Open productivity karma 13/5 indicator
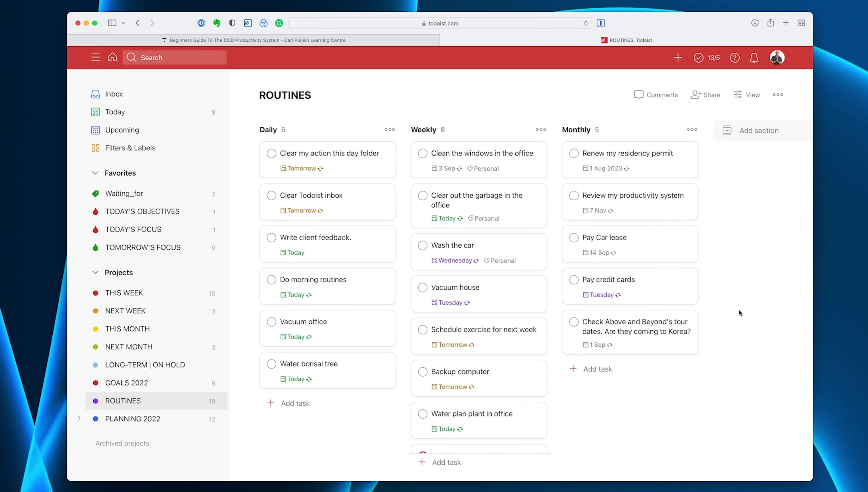 click(707, 58)
